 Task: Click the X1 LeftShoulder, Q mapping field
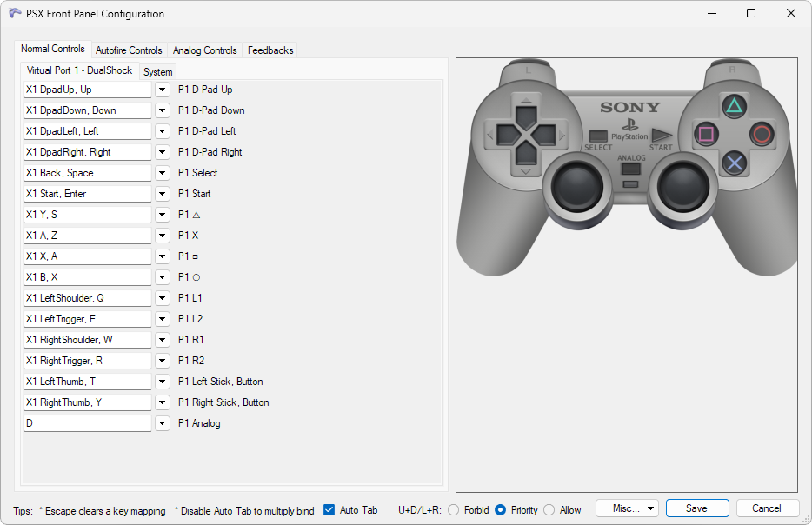(88, 298)
